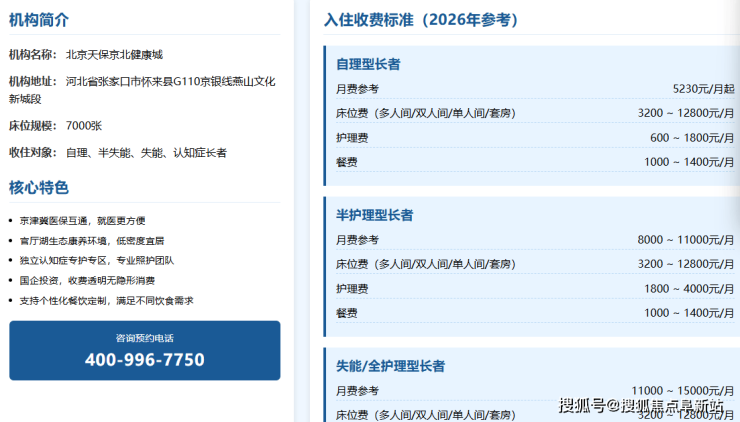The width and height of the screenshot is (740, 422).
Task: Click the bullet 支持个性化餐饮定制
Action: (106, 301)
